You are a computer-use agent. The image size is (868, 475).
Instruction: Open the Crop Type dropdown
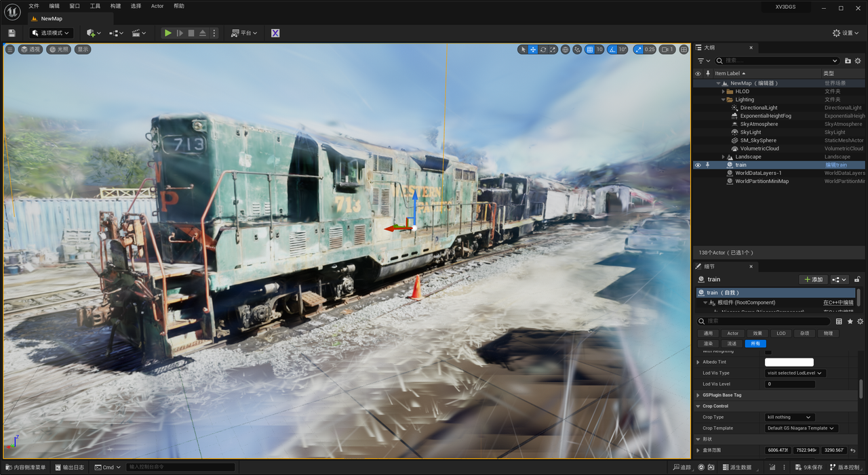pyautogui.click(x=789, y=417)
